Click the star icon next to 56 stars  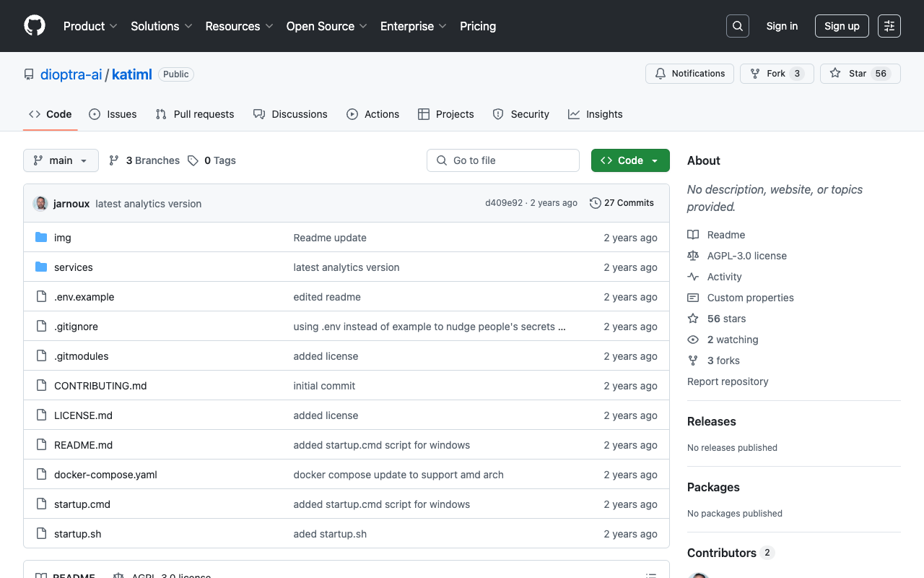[x=693, y=319]
